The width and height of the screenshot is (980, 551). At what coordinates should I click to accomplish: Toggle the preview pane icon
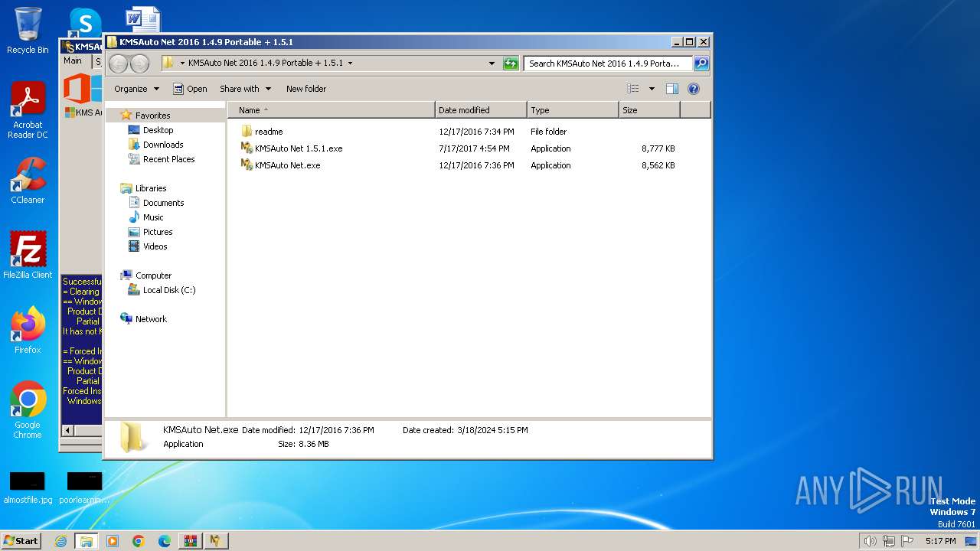671,89
